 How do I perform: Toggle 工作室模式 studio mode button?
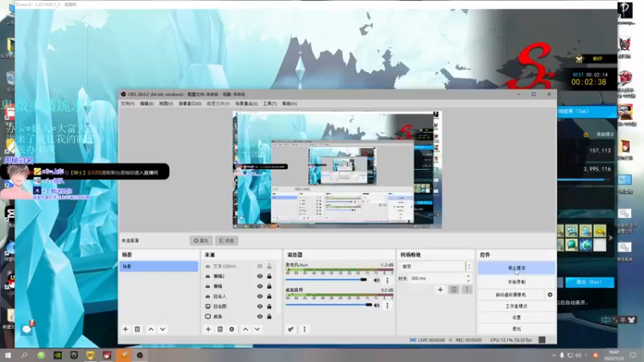coord(516,306)
